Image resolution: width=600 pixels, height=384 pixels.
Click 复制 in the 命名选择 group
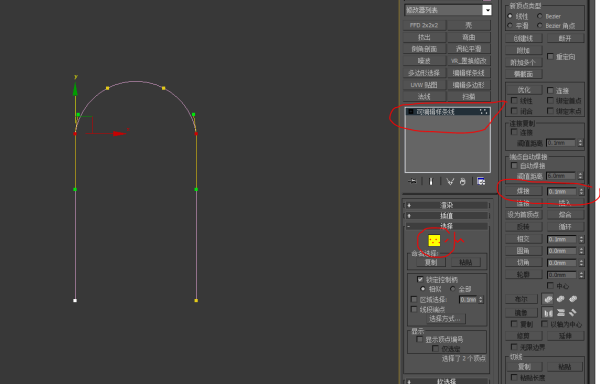[x=431, y=262]
